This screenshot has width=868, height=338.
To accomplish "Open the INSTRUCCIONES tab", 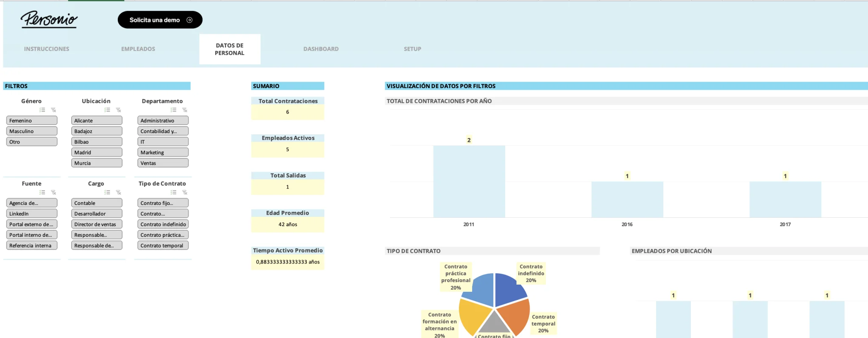I will pos(47,49).
